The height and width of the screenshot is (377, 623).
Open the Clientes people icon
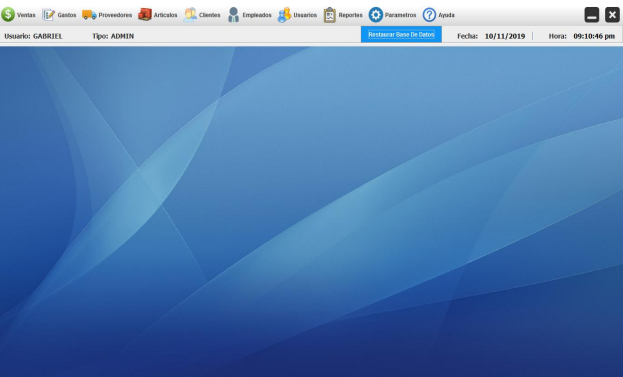[190, 15]
